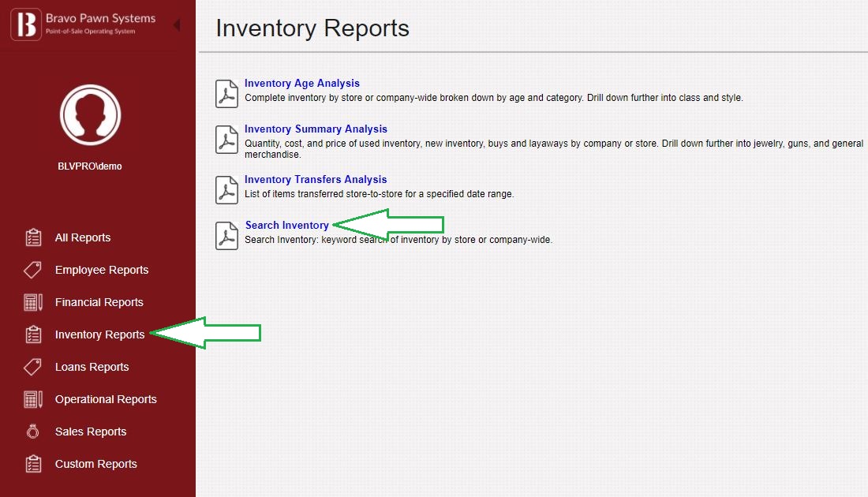Open All Reports in the sidebar

(83, 237)
